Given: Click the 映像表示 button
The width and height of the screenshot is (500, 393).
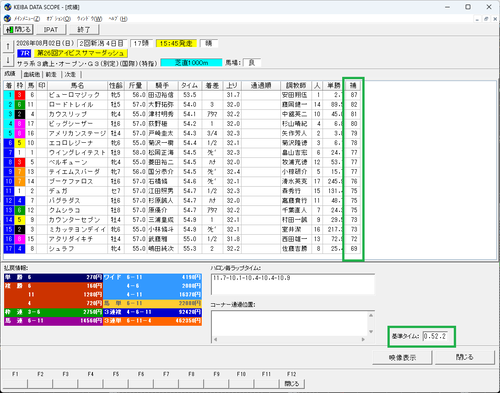Looking at the screenshot, I should coord(402,358).
